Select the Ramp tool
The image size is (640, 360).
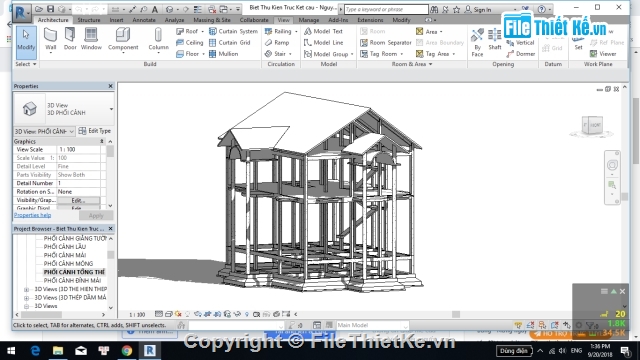(x=277, y=42)
